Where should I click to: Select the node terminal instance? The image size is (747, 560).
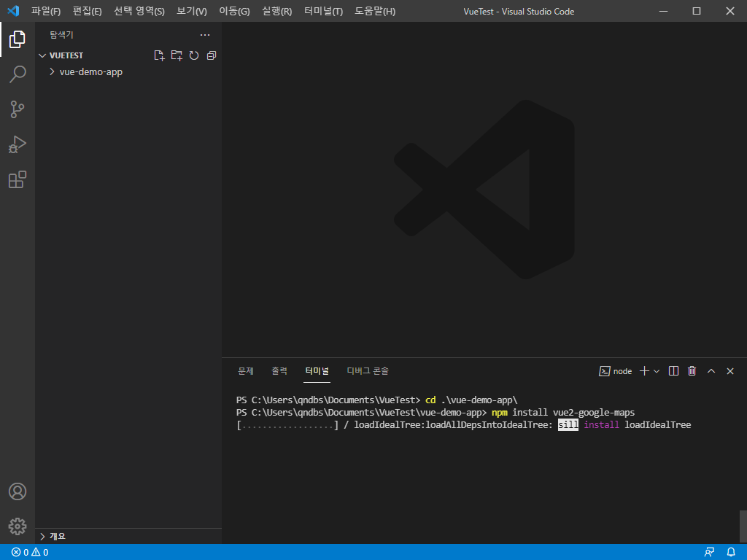coord(616,371)
